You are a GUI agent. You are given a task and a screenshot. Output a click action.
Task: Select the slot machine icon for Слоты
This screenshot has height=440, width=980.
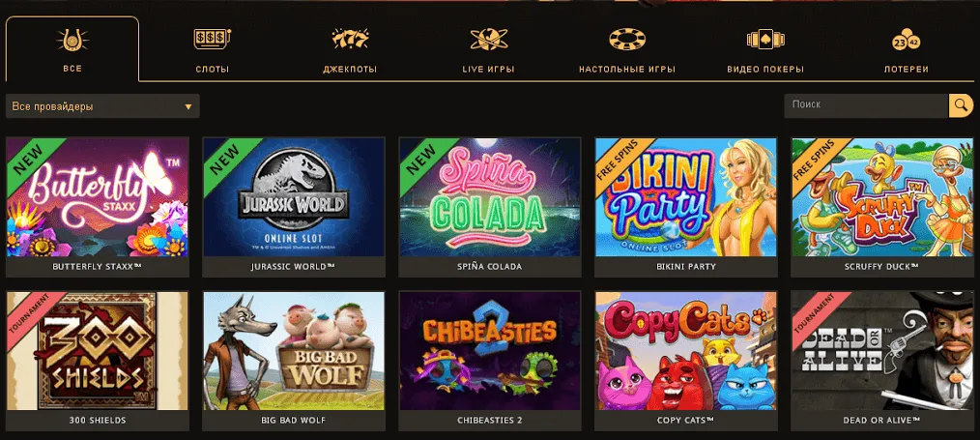click(213, 40)
